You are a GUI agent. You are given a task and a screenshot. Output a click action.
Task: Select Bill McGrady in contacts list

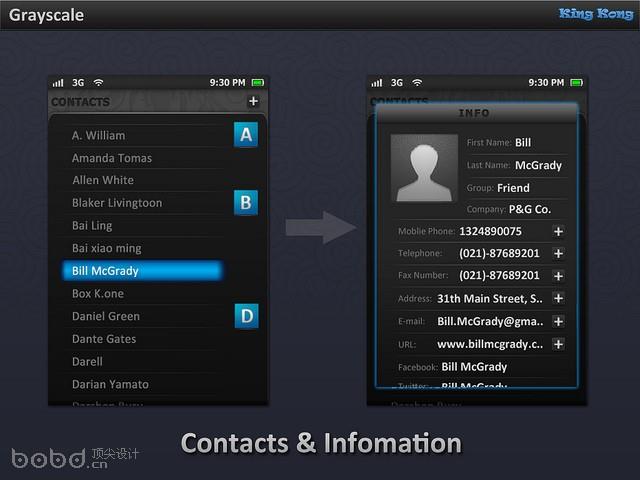click(x=141, y=271)
